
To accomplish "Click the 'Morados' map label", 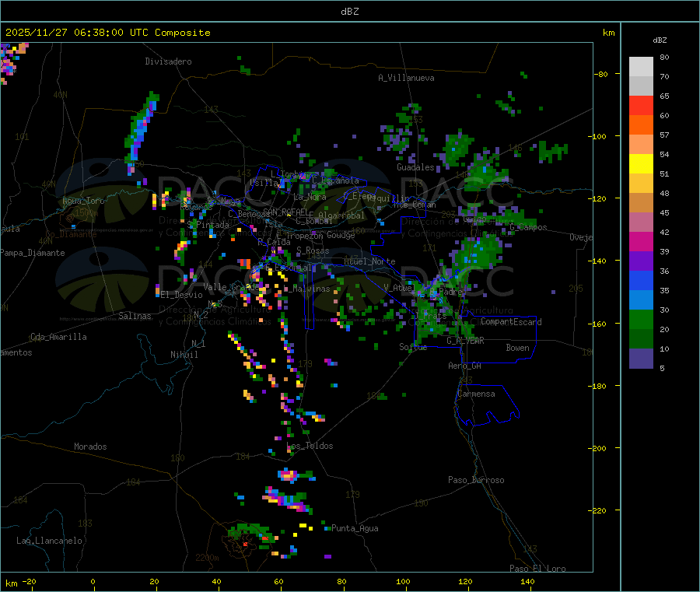I will [x=91, y=447].
